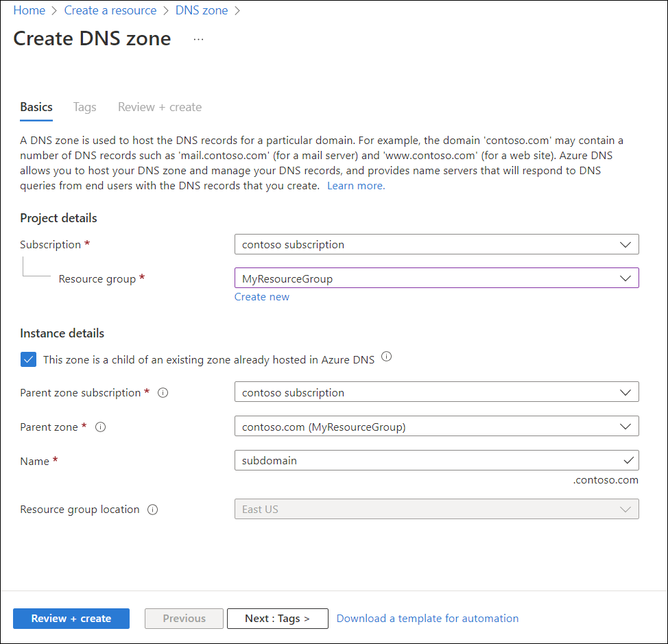Click the validation checkmark in the Name field
The height and width of the screenshot is (644, 668).
(x=629, y=460)
